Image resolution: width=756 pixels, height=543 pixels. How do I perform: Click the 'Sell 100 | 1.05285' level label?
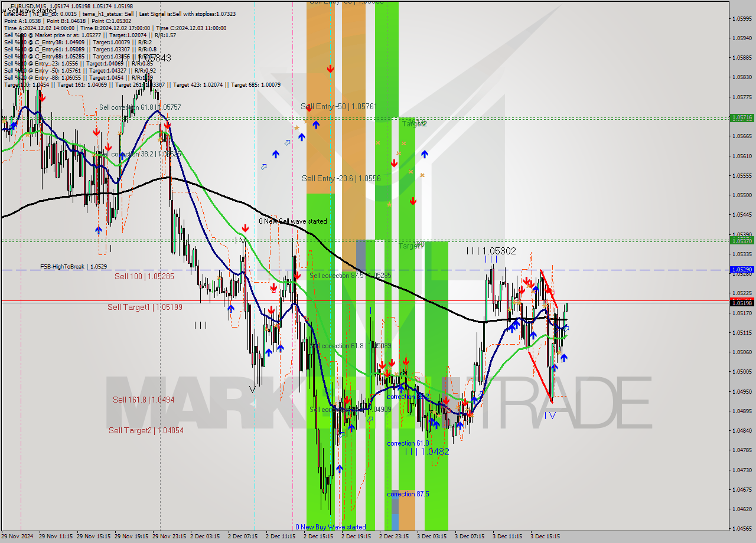tap(144, 276)
